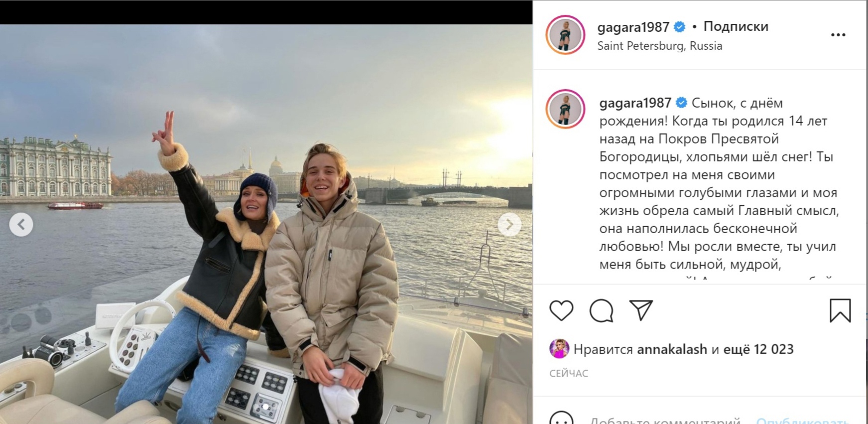Open gagara1987 username link in header
868x424 pixels.
pyautogui.click(x=633, y=27)
